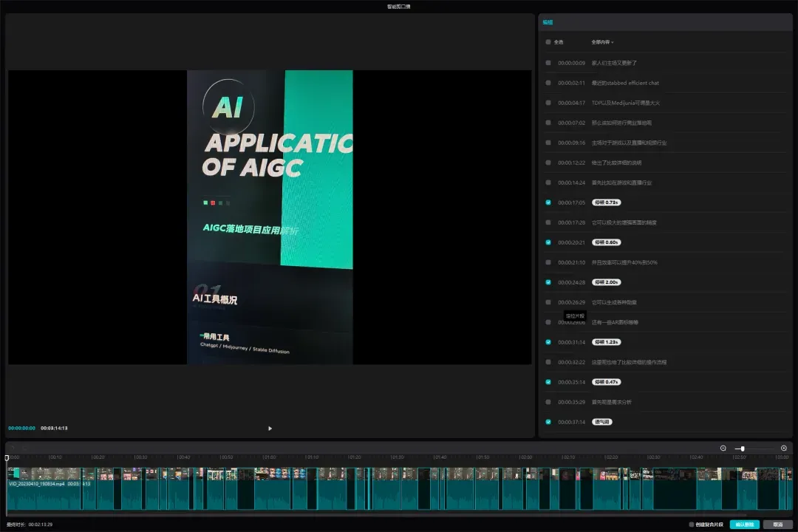Screen dimensions: 798x532
Task: Select the '停顿 0.60s' pause tag
Action: 606,242
